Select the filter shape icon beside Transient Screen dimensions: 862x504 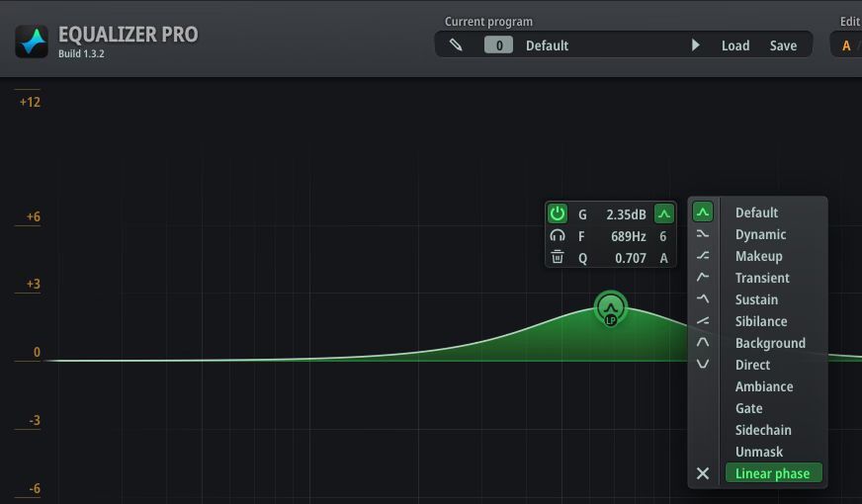pyautogui.click(x=703, y=277)
